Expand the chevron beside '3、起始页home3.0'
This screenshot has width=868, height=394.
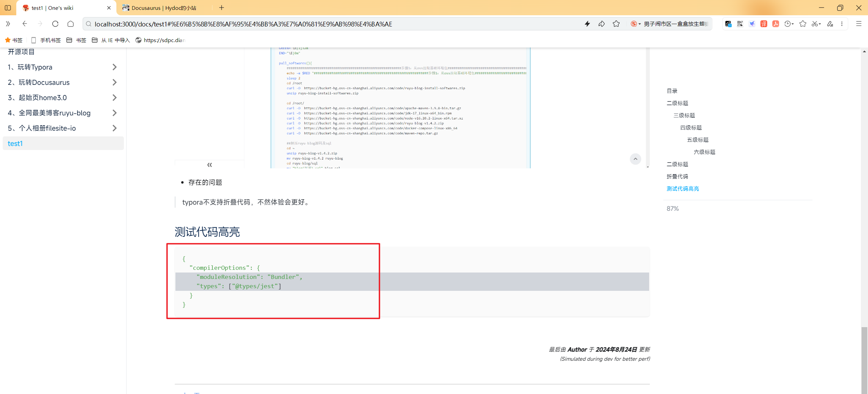pos(115,98)
